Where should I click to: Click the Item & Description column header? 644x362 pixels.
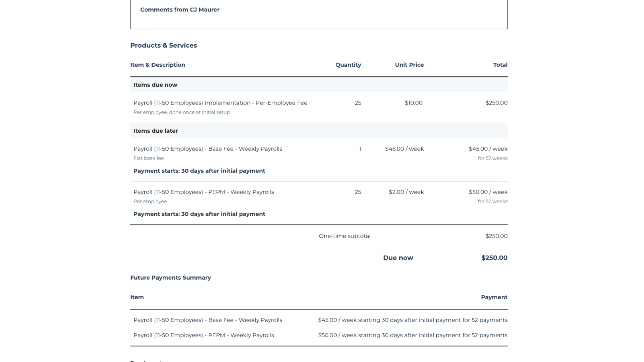click(x=157, y=65)
